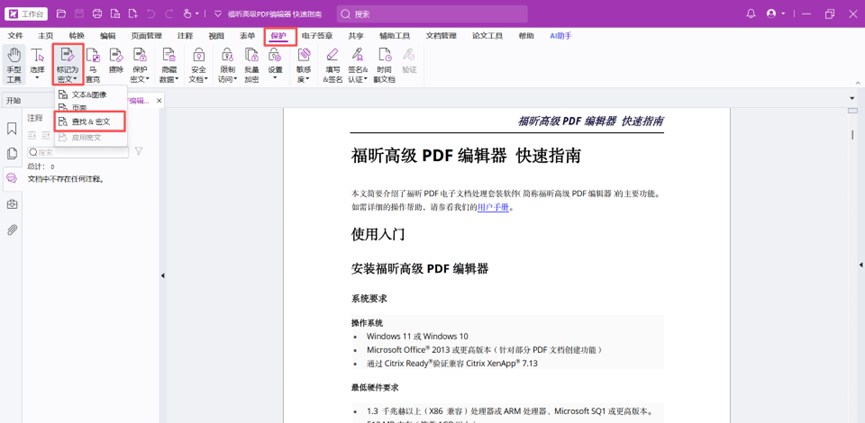Click the filter funnel icon in comments panel

click(x=139, y=152)
